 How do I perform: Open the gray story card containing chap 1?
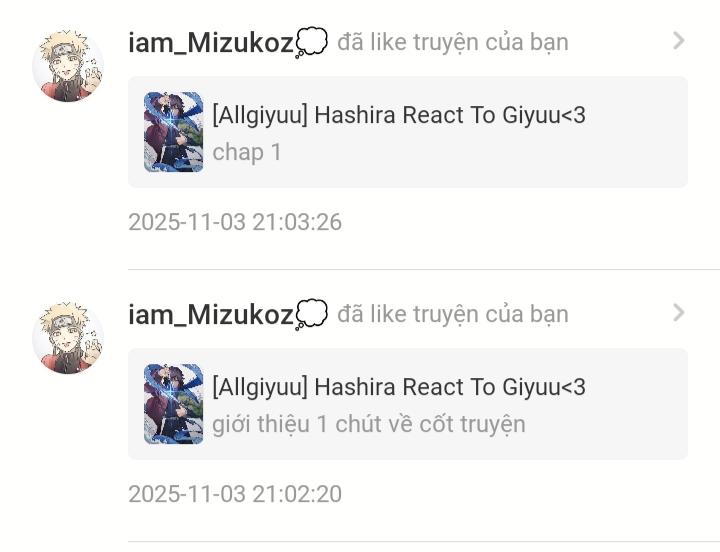408,132
